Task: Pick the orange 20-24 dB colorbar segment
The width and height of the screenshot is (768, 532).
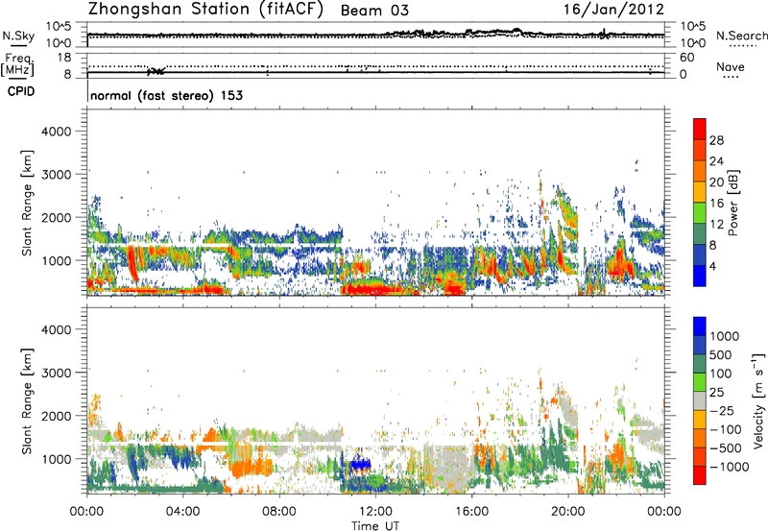Action: click(x=700, y=171)
